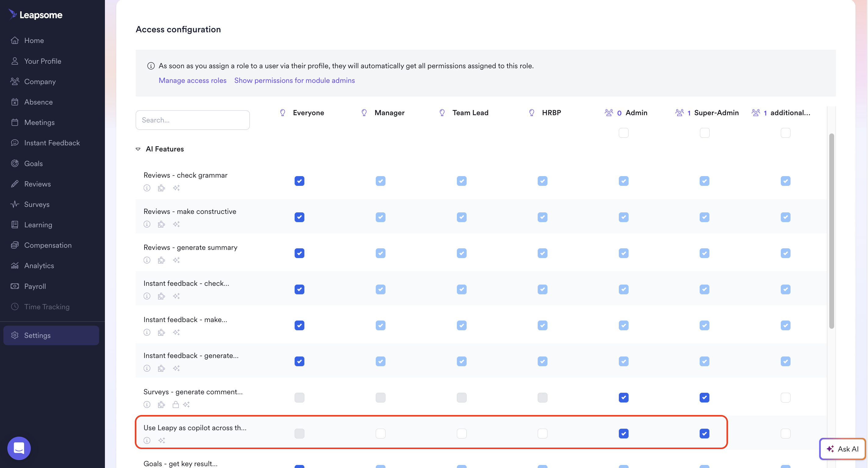
Task: Click AI sparkle icon under Reviews - generate summary
Action: (x=176, y=260)
